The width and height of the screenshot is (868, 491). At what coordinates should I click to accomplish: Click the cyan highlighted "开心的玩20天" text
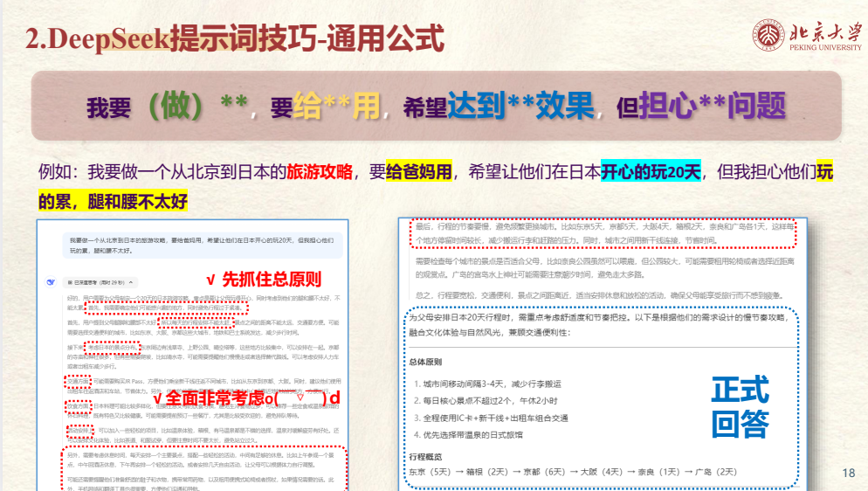coord(651,171)
